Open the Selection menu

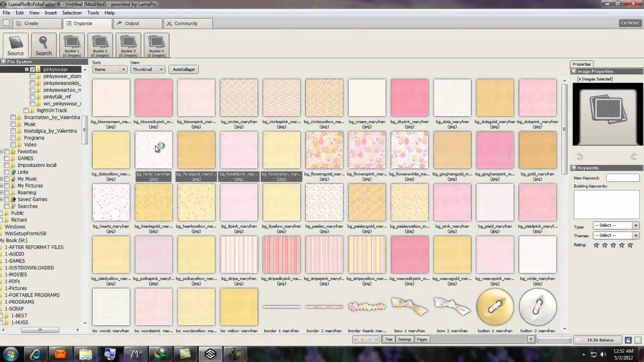(72, 13)
